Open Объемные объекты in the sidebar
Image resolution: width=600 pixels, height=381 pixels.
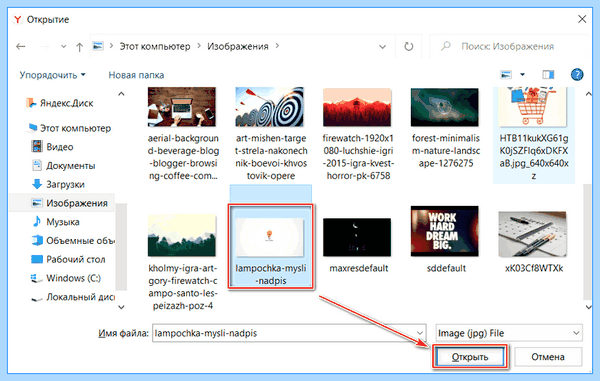(x=73, y=241)
